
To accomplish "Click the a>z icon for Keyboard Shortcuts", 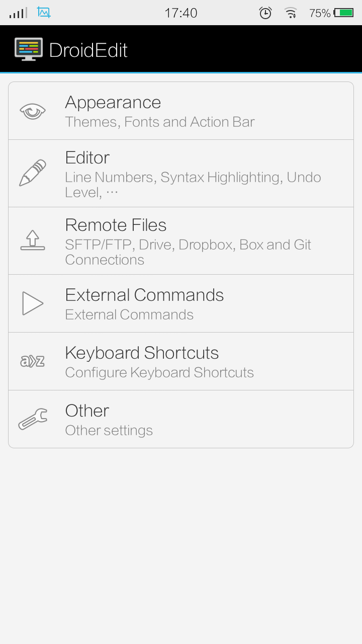I will tap(33, 361).
